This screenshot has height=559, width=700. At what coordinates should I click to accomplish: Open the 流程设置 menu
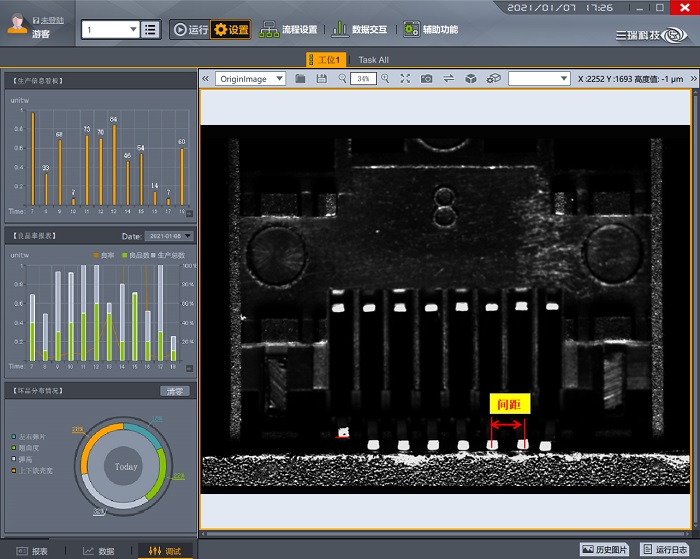point(289,30)
